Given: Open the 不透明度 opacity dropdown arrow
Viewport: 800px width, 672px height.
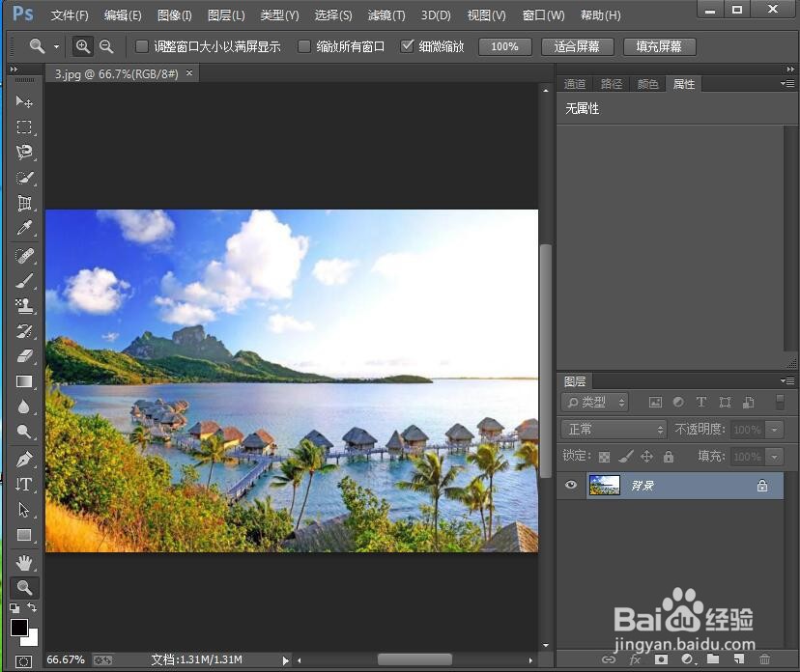Looking at the screenshot, I should 775,430.
